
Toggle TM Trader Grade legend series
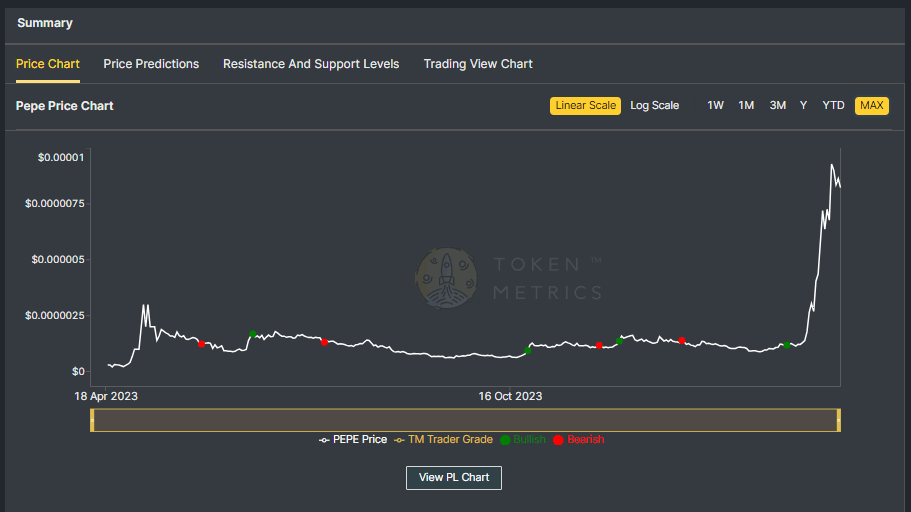coord(443,439)
